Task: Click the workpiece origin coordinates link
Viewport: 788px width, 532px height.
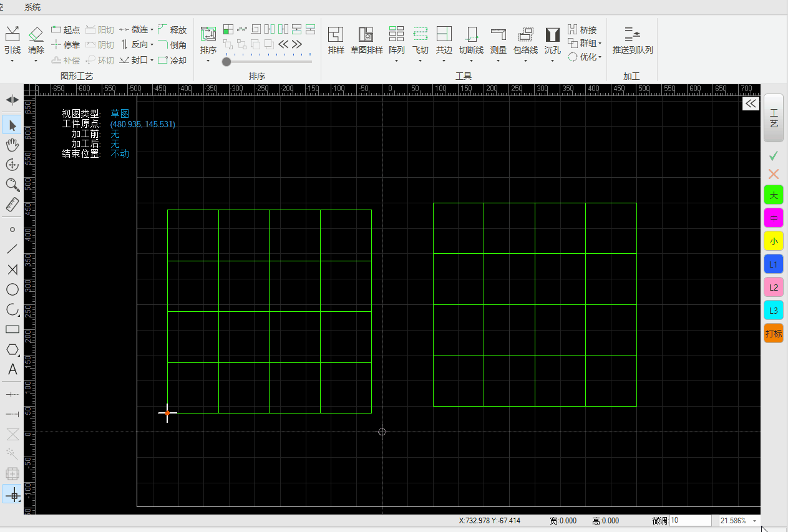Action: coord(143,124)
